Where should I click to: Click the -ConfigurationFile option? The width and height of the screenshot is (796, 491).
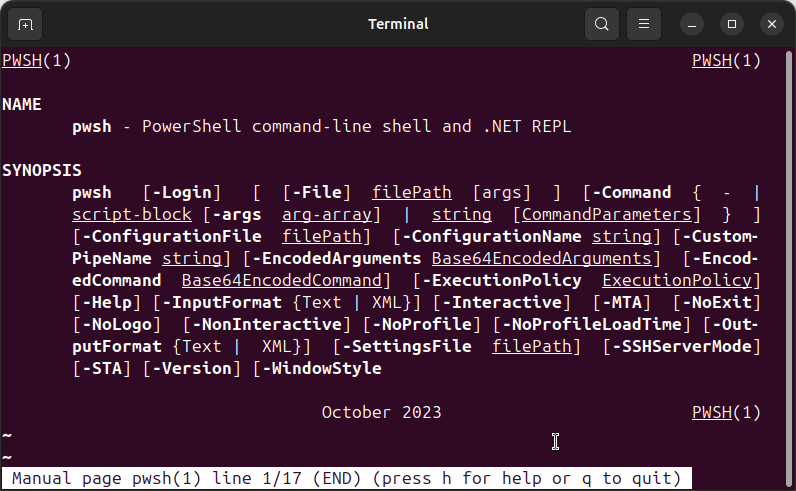coord(172,237)
